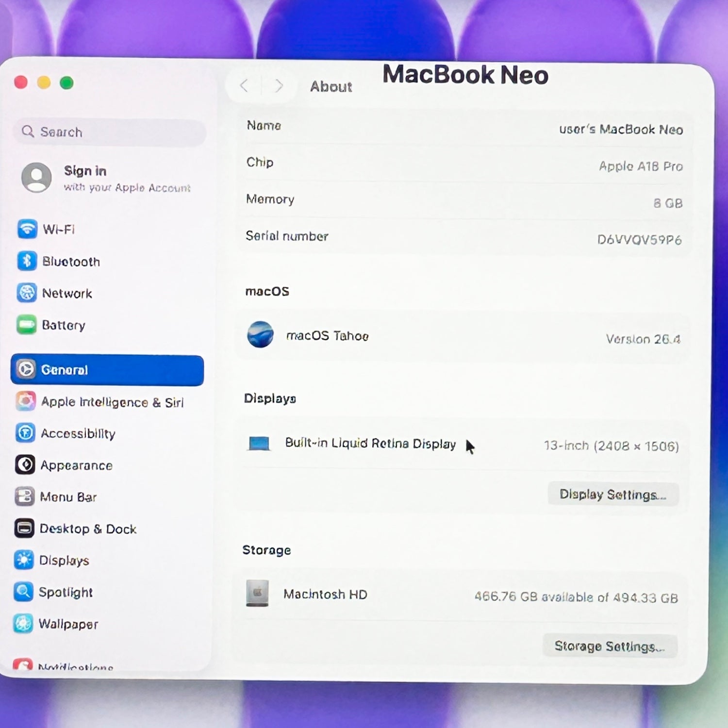Click the macOS Tahoe label
The width and height of the screenshot is (728, 728).
click(x=327, y=336)
